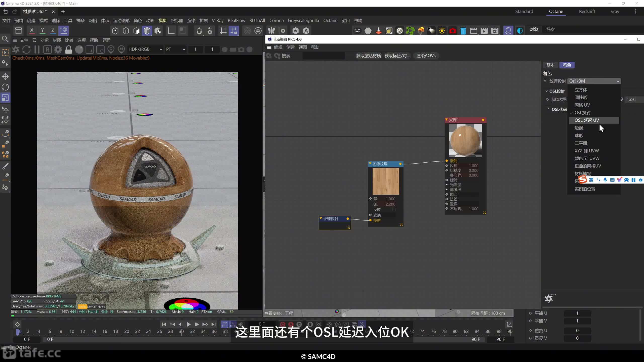Toggle the Z axis lock
This screenshot has height=362, width=644.
coord(53,31)
